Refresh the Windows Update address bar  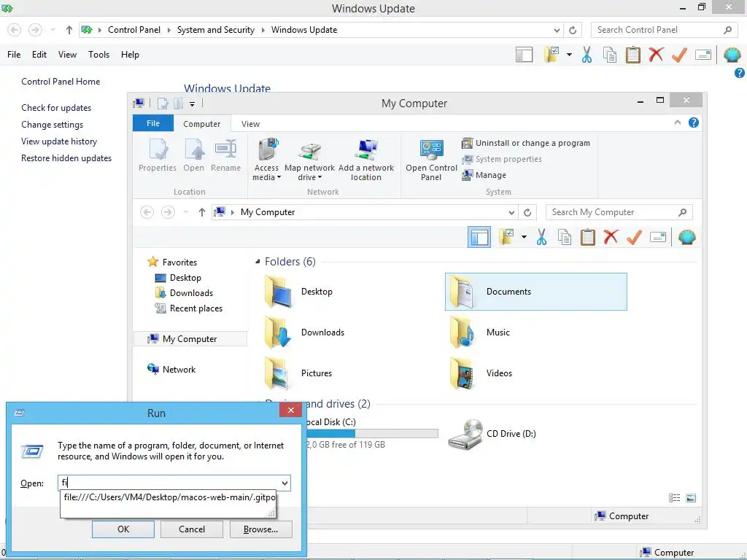573,30
